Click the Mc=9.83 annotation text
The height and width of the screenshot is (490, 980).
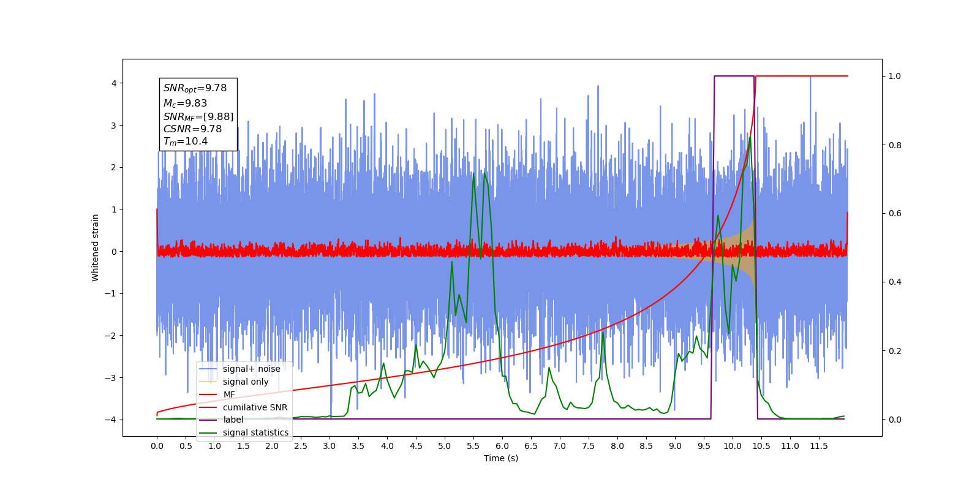[x=185, y=104]
